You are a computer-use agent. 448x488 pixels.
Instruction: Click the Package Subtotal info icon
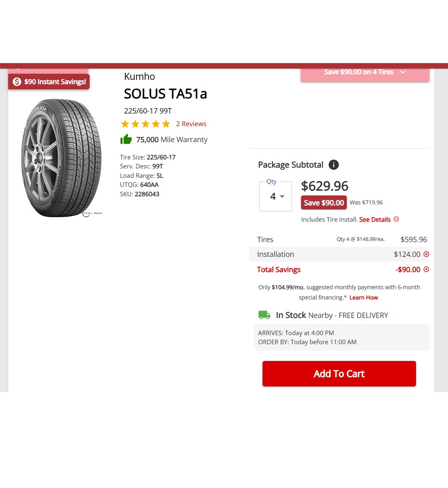333,165
